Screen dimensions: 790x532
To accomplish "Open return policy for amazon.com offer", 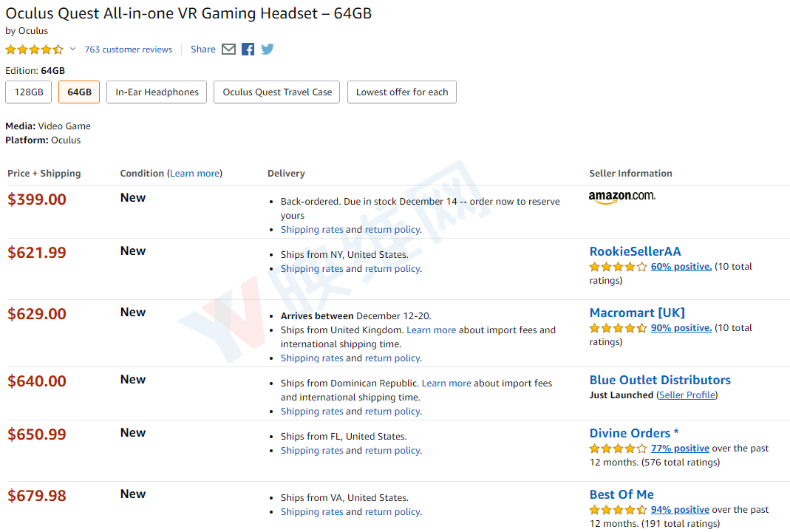I will pyautogui.click(x=392, y=230).
